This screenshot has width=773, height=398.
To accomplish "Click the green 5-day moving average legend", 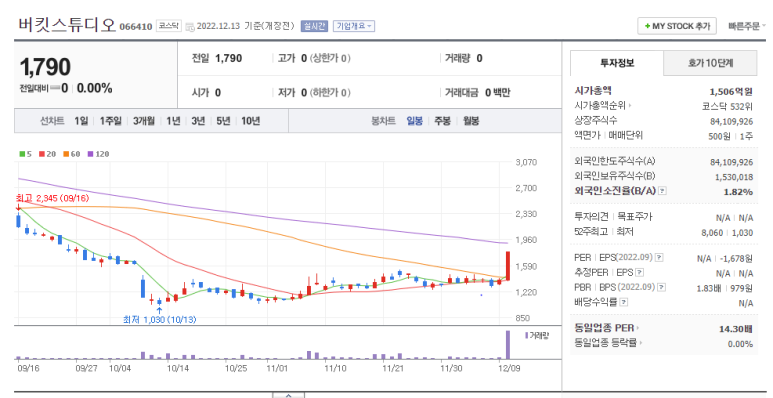I will pos(25,154).
